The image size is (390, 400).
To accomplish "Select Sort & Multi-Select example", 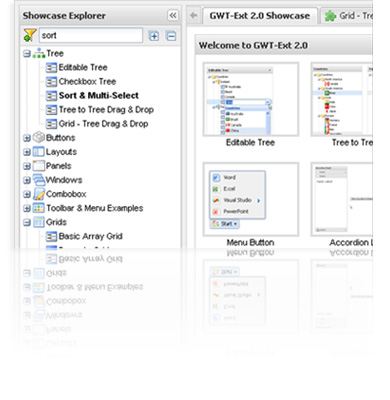I will pyautogui.click(x=99, y=96).
